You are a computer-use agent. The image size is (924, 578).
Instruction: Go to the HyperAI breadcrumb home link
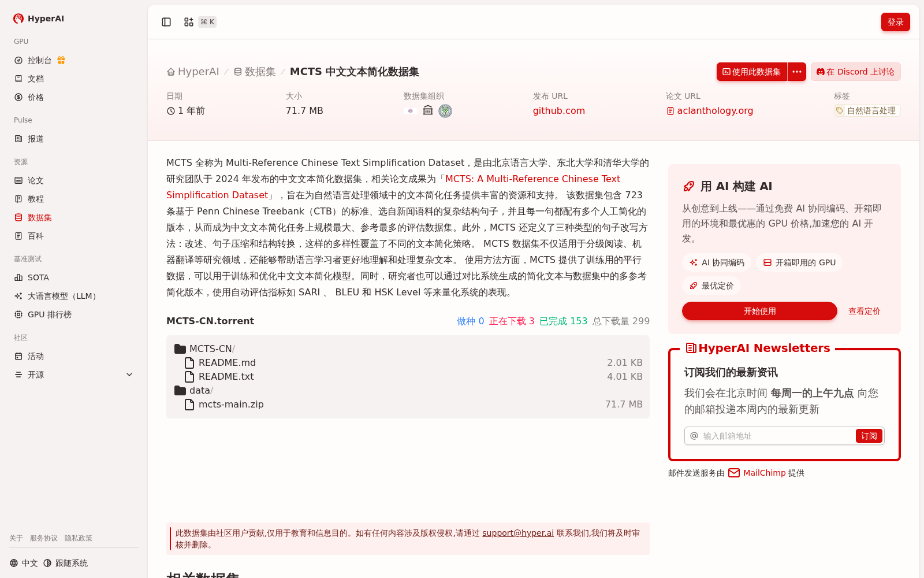193,72
